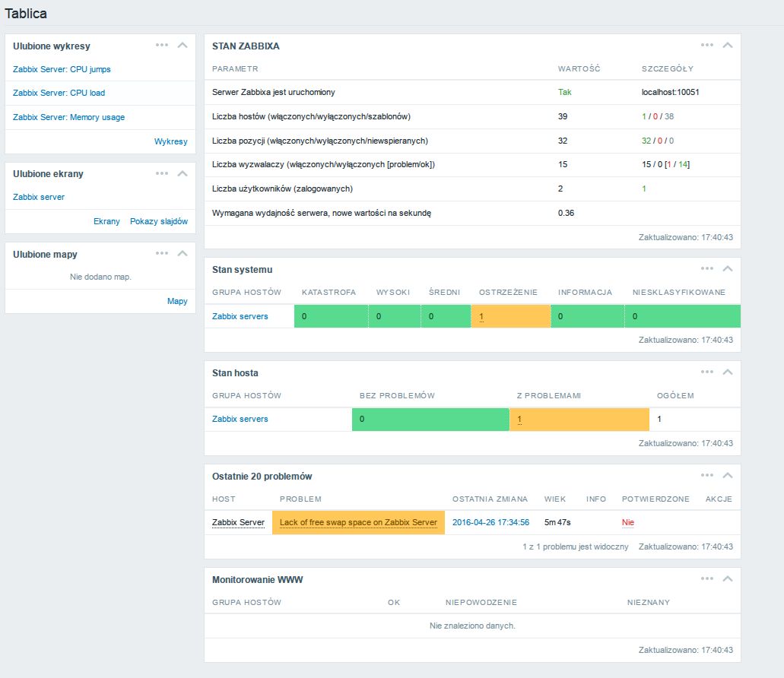Viewport: 784px width, 678px height.
Task: Open the Ulubione mapy widget options menu
Action: 161,253
